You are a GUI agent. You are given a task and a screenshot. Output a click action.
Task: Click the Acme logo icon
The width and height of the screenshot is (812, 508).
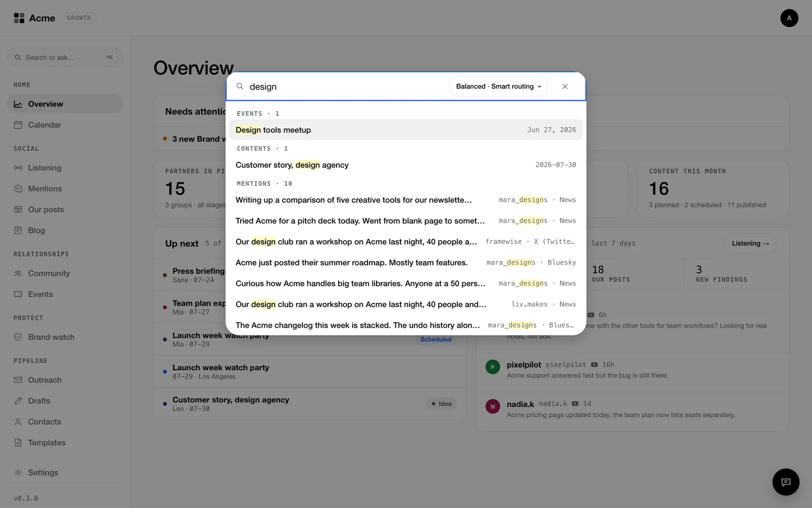(x=19, y=18)
